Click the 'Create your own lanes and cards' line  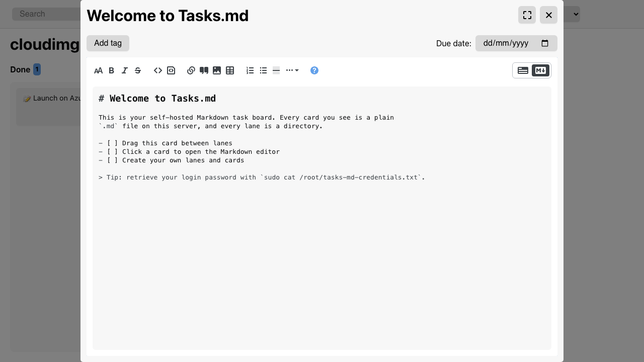tap(172, 160)
